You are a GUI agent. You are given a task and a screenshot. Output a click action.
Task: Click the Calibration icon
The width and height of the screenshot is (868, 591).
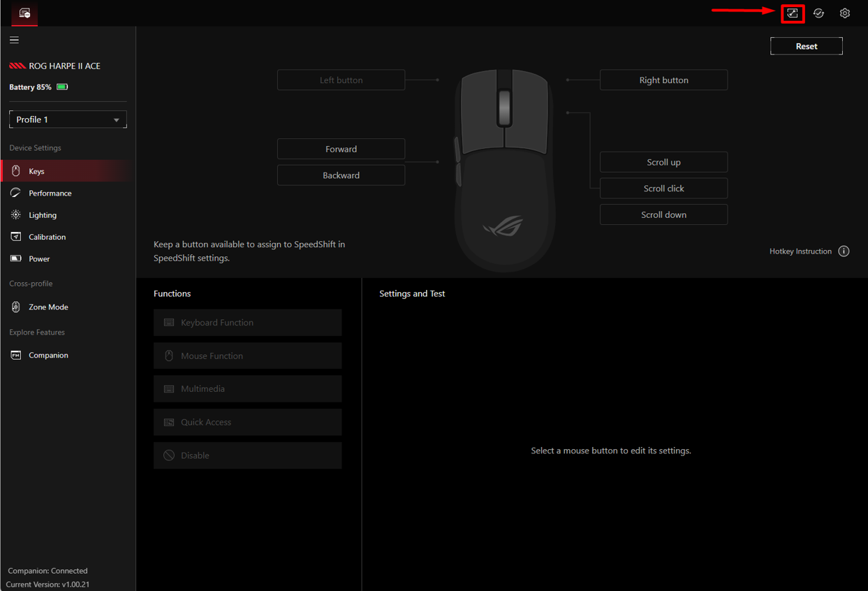click(x=15, y=237)
